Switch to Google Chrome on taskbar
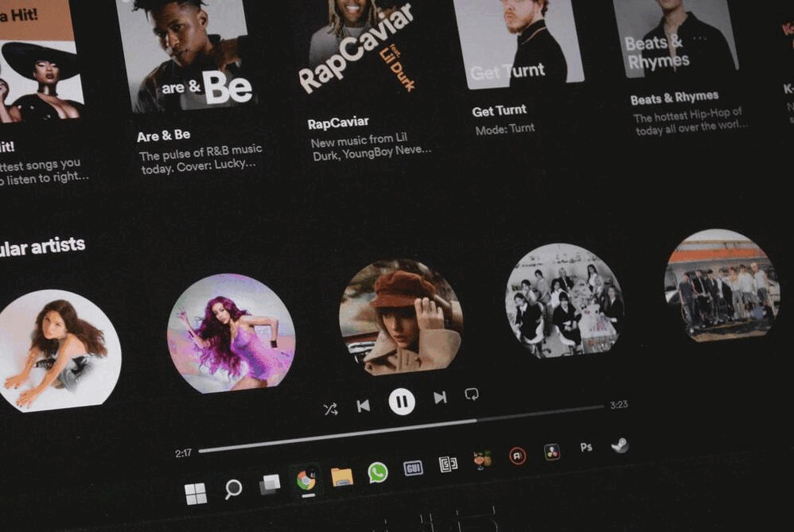The image size is (794, 532). (x=306, y=480)
